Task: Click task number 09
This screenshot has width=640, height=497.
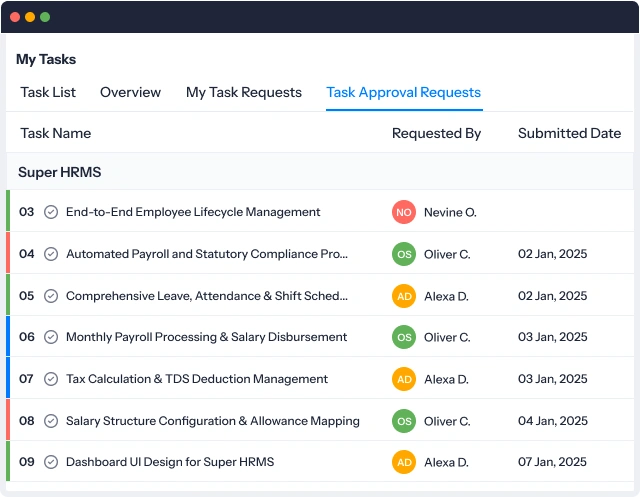Action: click(27, 462)
